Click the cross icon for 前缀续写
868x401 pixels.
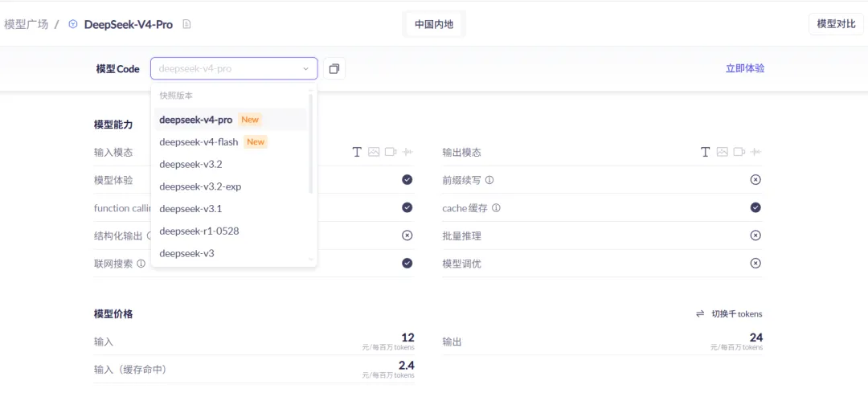[755, 179]
